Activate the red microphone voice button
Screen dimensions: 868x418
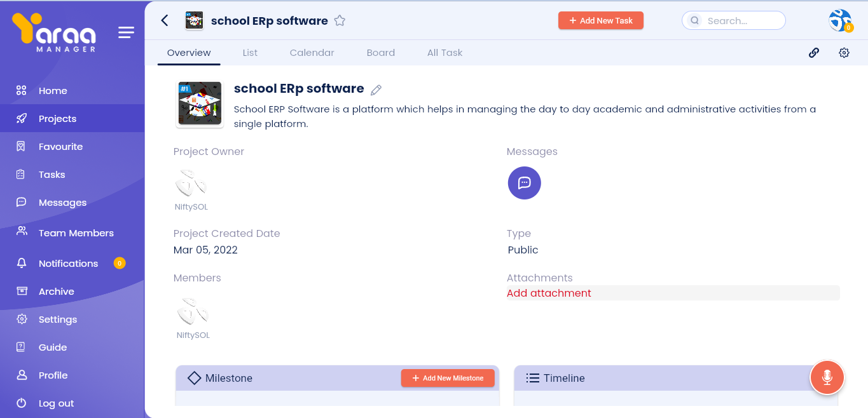[826, 377]
